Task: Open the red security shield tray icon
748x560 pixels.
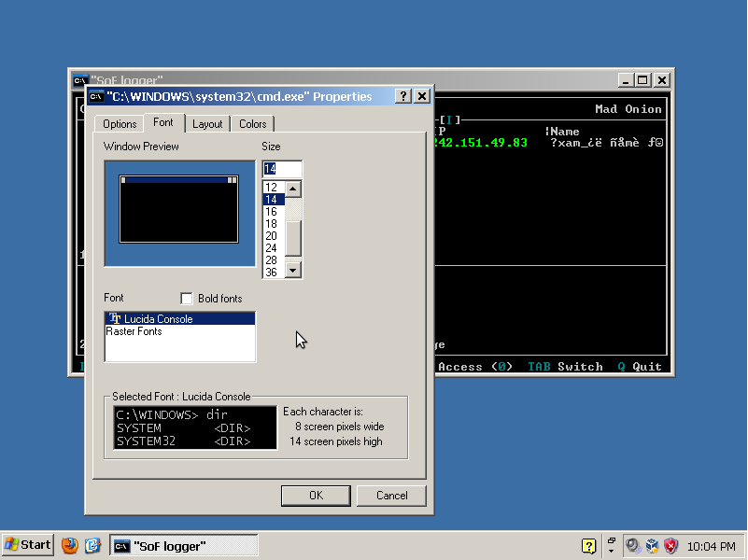Action: [x=670, y=546]
